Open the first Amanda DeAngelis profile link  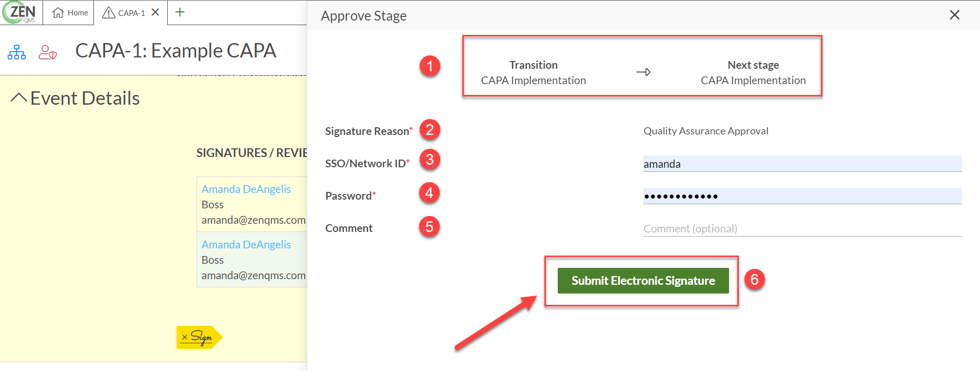pos(246,189)
